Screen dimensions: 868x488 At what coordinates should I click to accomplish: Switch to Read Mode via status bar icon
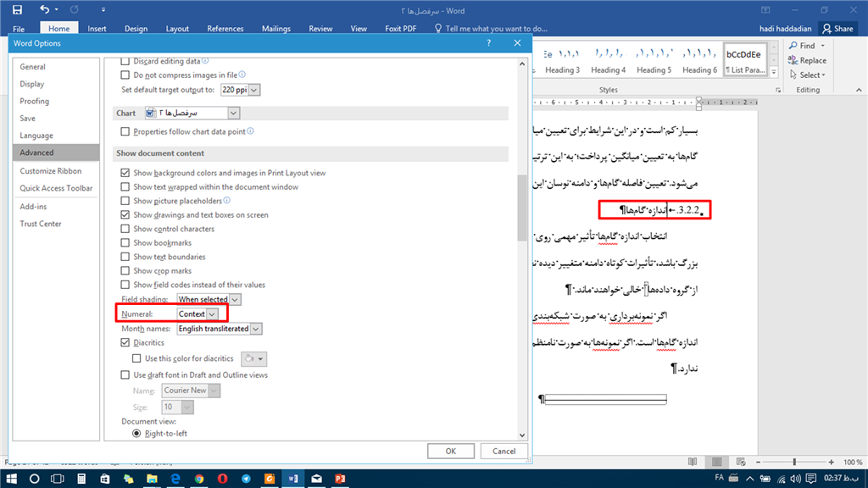tap(693, 462)
